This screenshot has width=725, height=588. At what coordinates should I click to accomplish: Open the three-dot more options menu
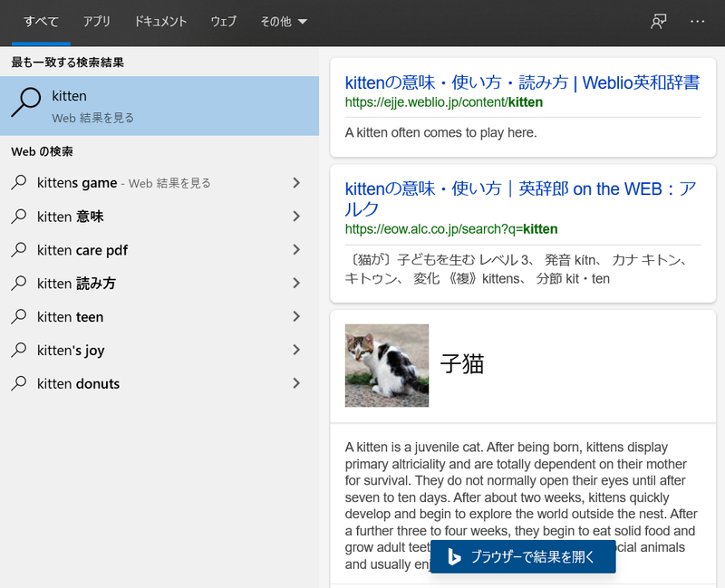(697, 21)
